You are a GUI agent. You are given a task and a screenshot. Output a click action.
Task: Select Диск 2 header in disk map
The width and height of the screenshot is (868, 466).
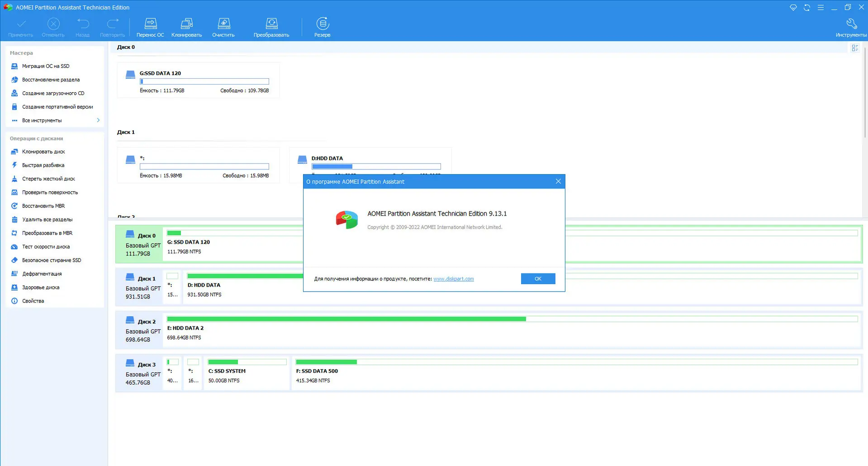point(139,330)
